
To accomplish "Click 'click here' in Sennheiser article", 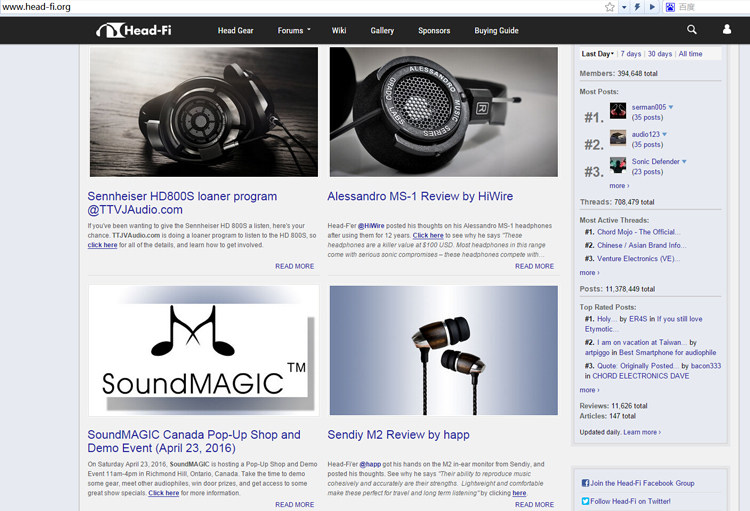I will click(x=102, y=245).
